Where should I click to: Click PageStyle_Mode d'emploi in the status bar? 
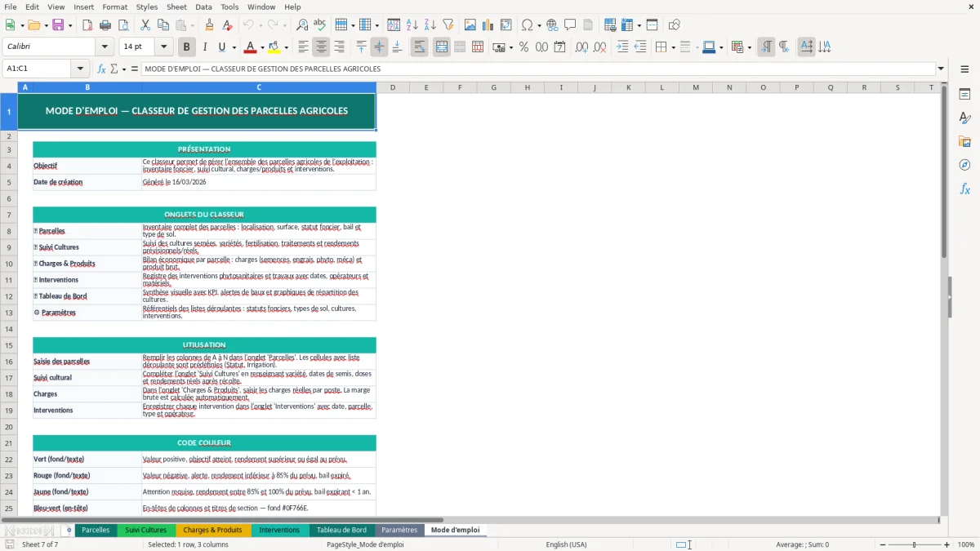click(365, 544)
